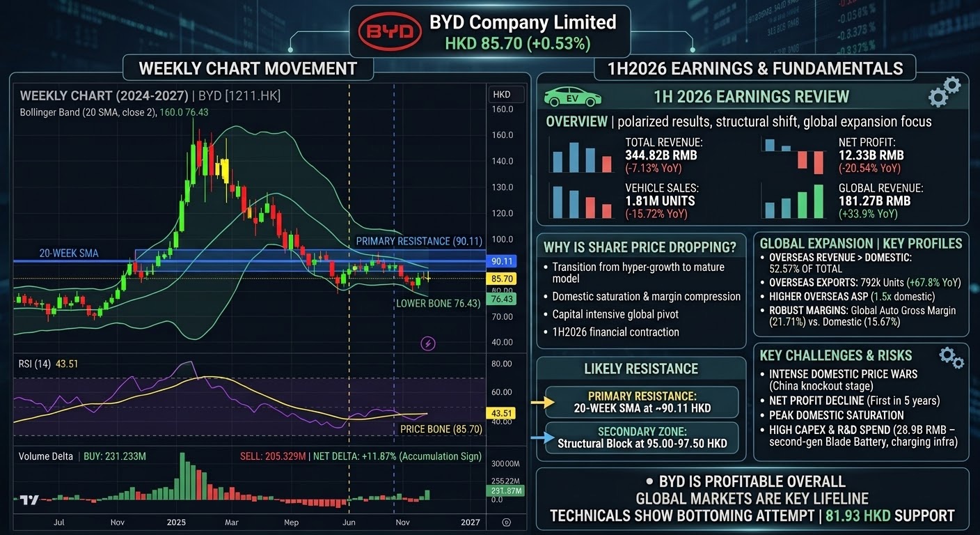
Task: Click the 81.93 HKD SUPPORT text
Action: [x=890, y=515]
